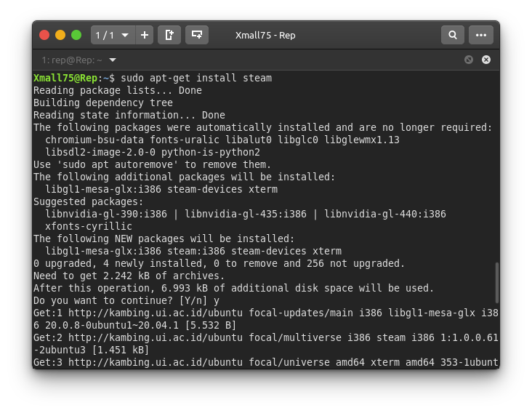Image resolution: width=532 pixels, height=413 pixels.
Task: Click 'After this operation, 6.993 kB' line
Action: (x=233, y=288)
